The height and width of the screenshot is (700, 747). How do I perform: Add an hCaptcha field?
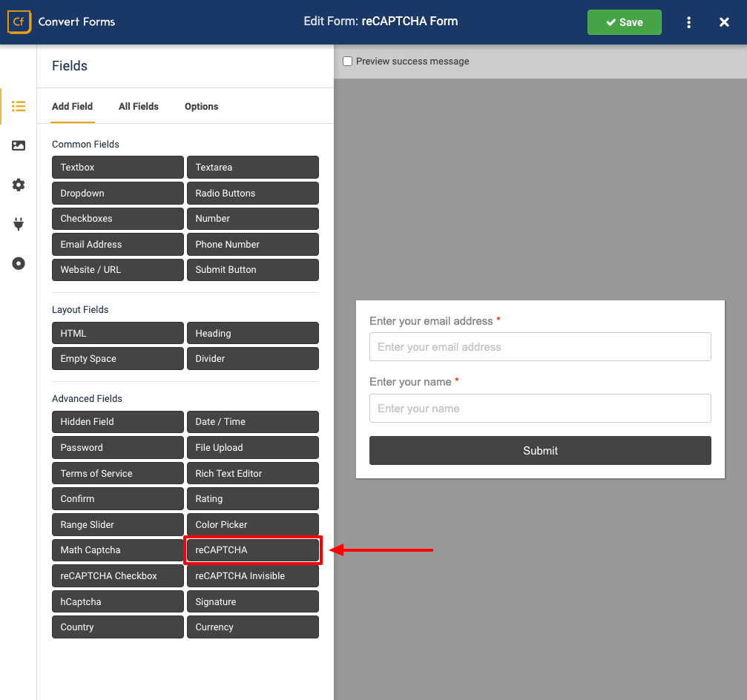(x=118, y=601)
